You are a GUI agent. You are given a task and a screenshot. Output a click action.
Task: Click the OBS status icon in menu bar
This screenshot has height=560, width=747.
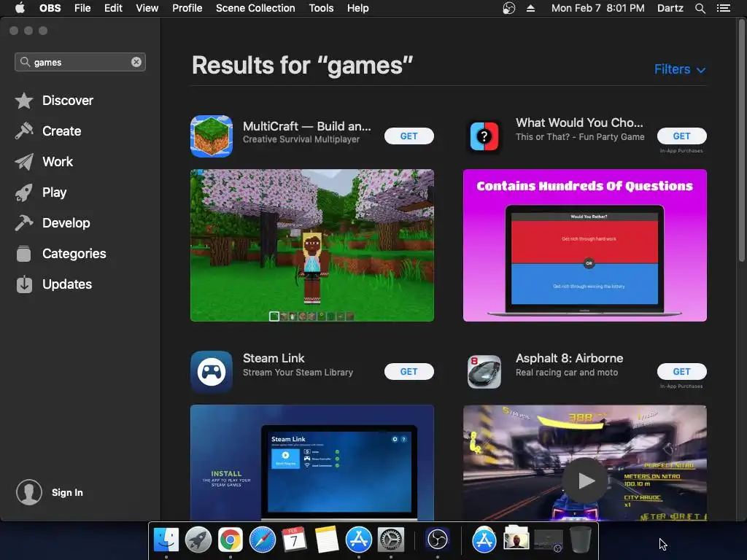pyautogui.click(x=508, y=8)
